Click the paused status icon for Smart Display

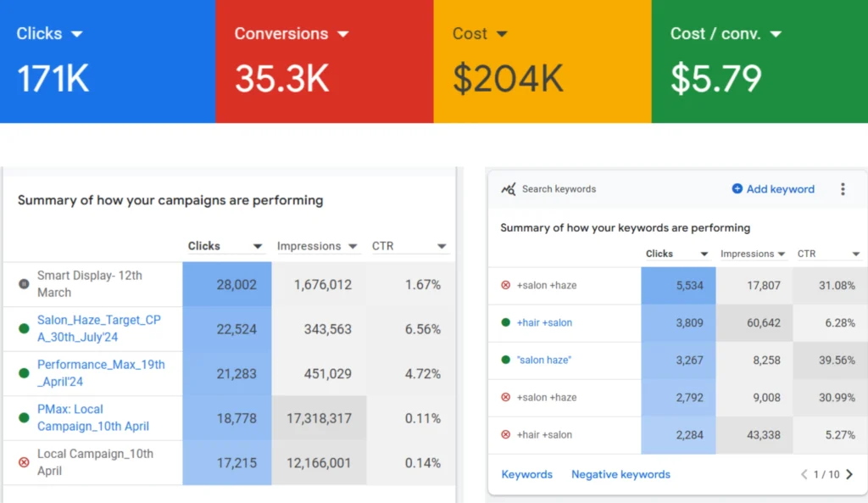24,284
